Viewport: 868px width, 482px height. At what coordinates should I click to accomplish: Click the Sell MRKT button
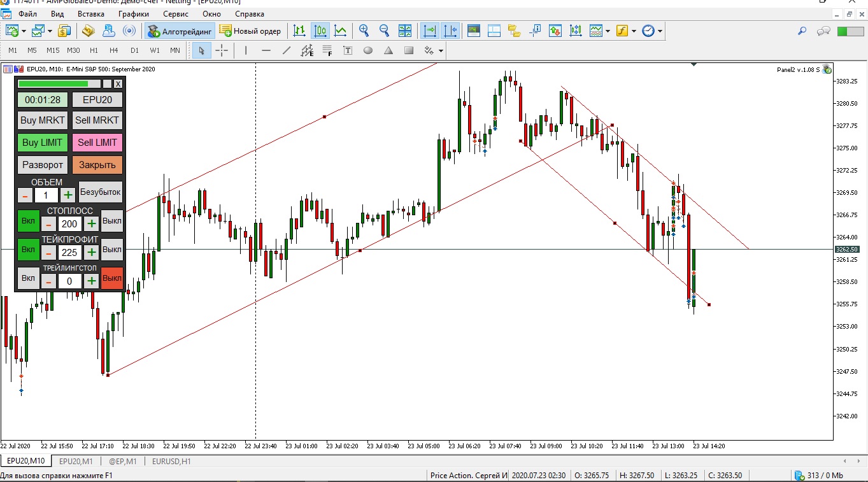97,120
